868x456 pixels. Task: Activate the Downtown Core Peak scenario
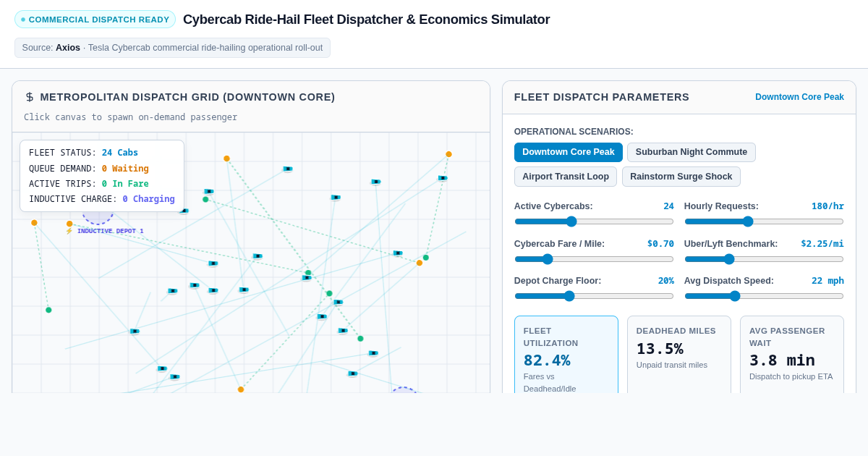pos(569,152)
